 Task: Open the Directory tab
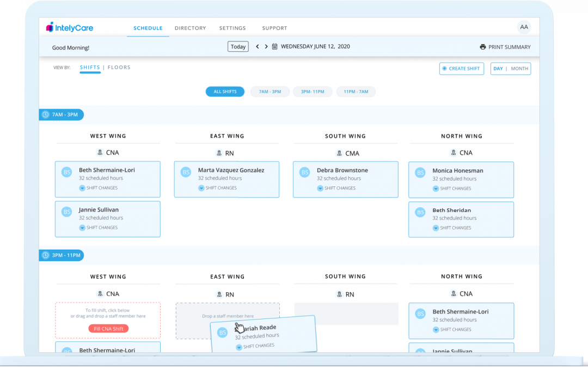coord(190,28)
